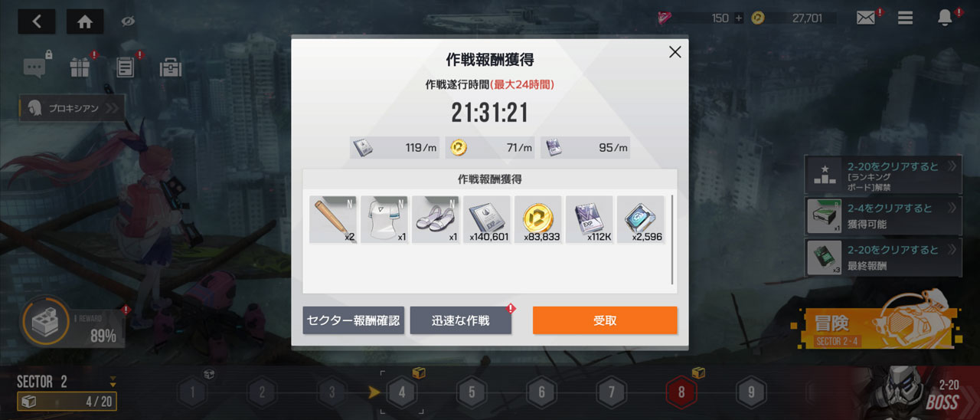
Task: Click the baseball bat reward thumbnail
Action: (333, 219)
